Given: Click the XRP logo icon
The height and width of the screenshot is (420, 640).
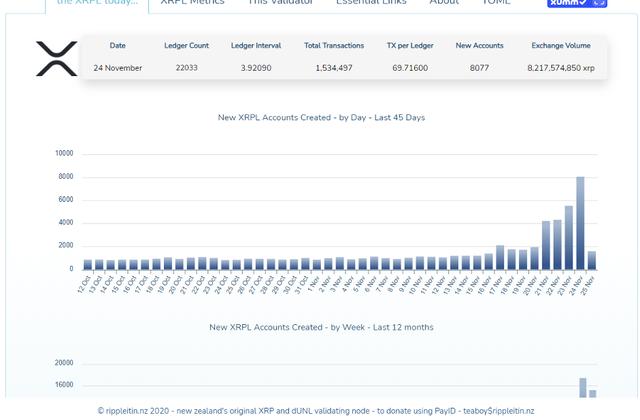Looking at the screenshot, I should 56,59.
